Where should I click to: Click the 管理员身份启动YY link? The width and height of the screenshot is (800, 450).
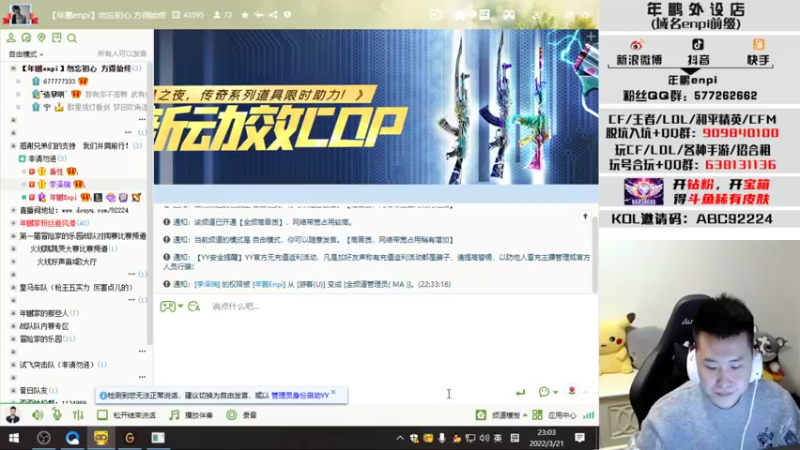[300, 395]
